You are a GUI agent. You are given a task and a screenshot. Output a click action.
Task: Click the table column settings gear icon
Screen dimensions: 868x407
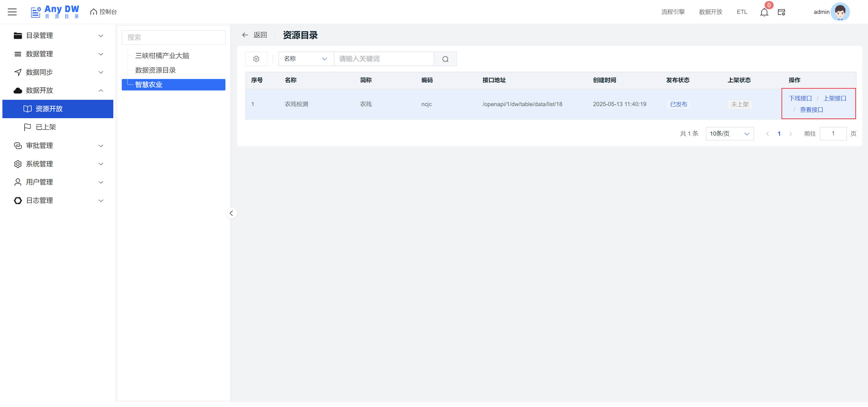[256, 59]
